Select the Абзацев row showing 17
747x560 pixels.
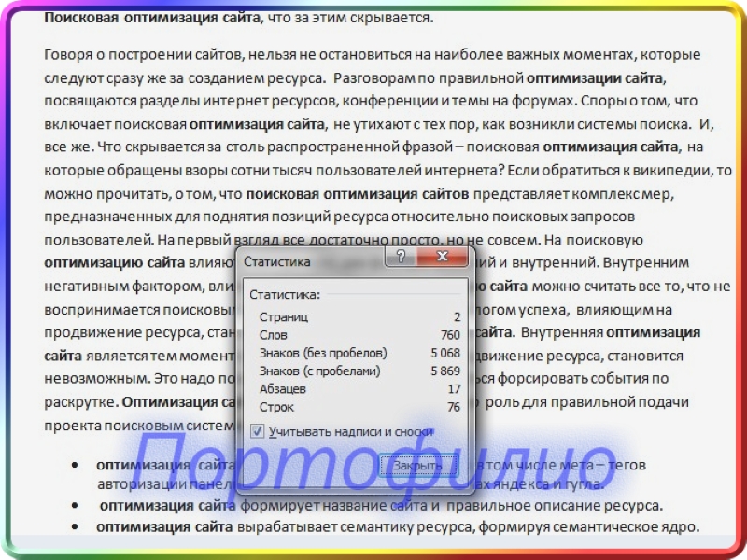point(359,389)
